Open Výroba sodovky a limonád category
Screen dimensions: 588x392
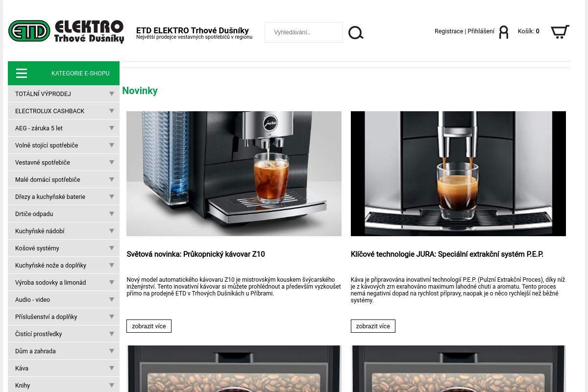[x=50, y=283]
